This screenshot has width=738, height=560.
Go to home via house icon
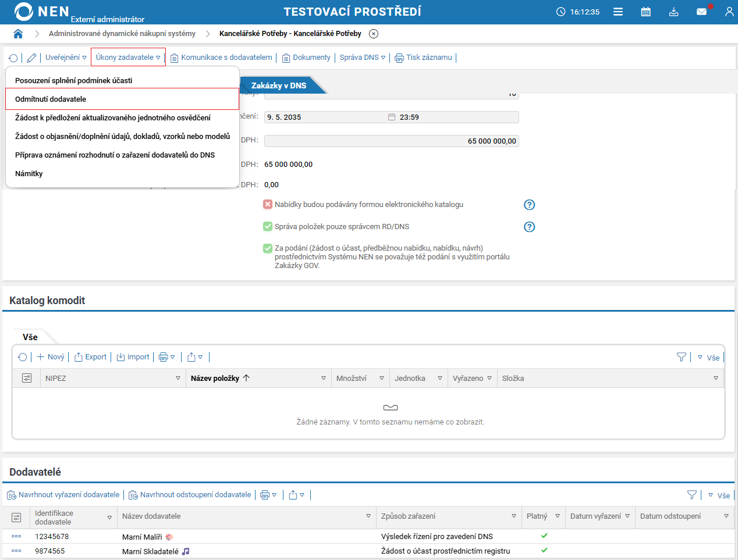coord(18,34)
